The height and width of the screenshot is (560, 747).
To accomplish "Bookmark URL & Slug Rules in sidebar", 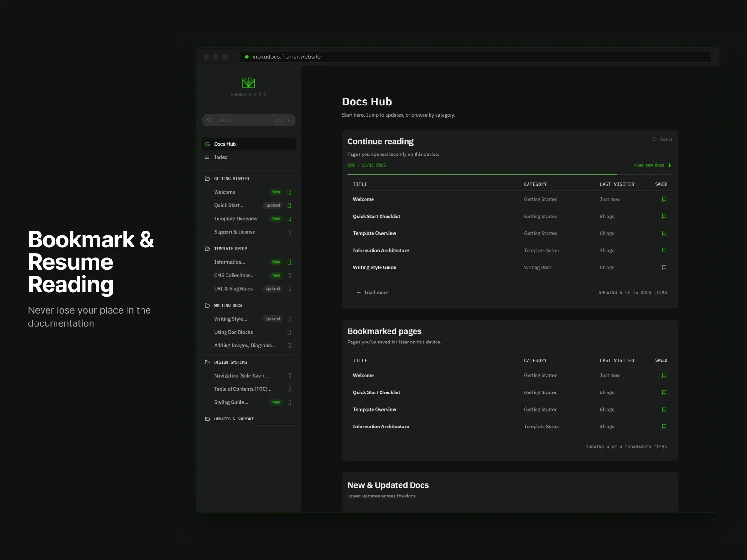I will tap(289, 289).
